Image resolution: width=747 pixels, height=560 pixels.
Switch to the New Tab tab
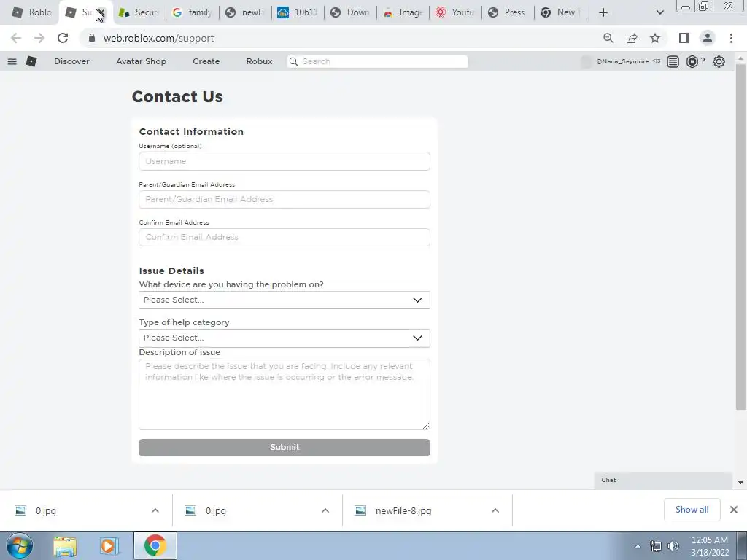[560, 12]
